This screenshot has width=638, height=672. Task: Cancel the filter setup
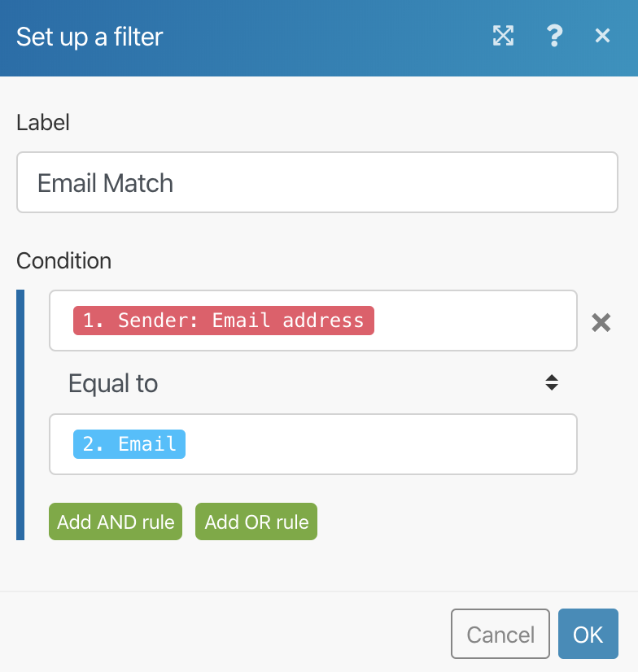click(500, 634)
